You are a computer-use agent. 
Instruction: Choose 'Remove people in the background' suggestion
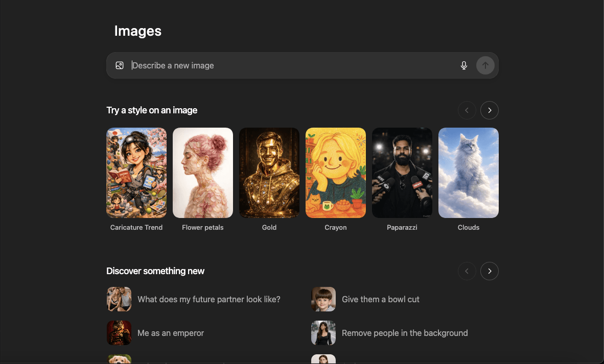[405, 333]
